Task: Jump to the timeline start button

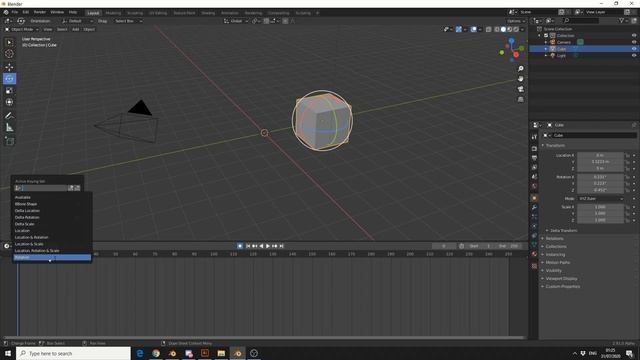Action: (248, 246)
